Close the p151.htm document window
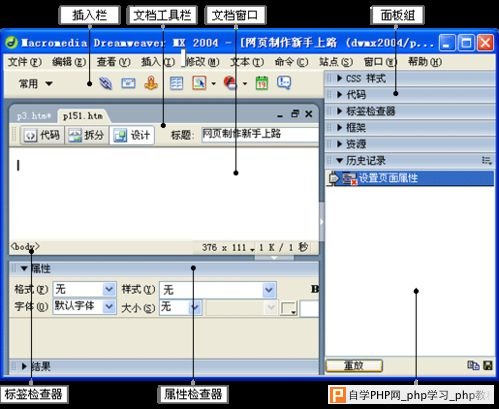Screen dimensions: 499x409 309,114
